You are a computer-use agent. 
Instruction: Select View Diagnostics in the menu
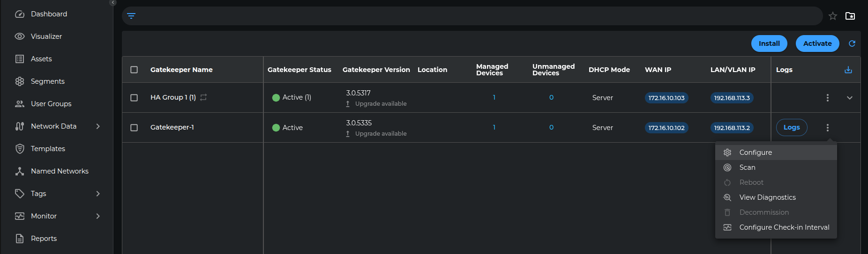[767, 197]
